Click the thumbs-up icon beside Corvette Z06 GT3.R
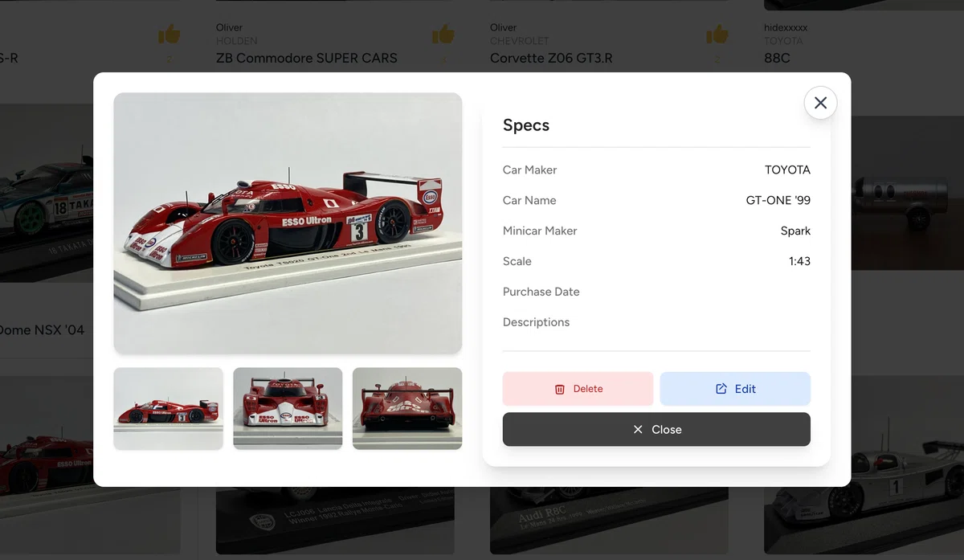 pos(717,35)
